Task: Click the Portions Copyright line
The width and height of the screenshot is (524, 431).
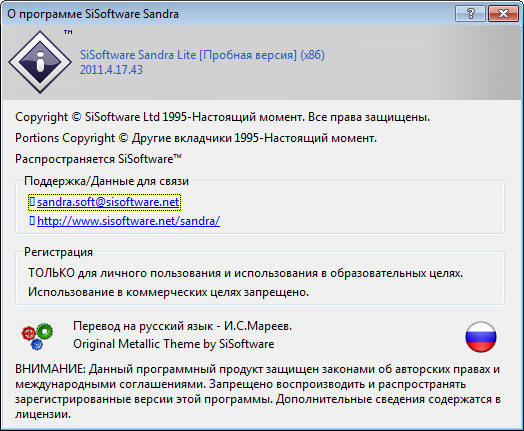Action: pos(196,138)
